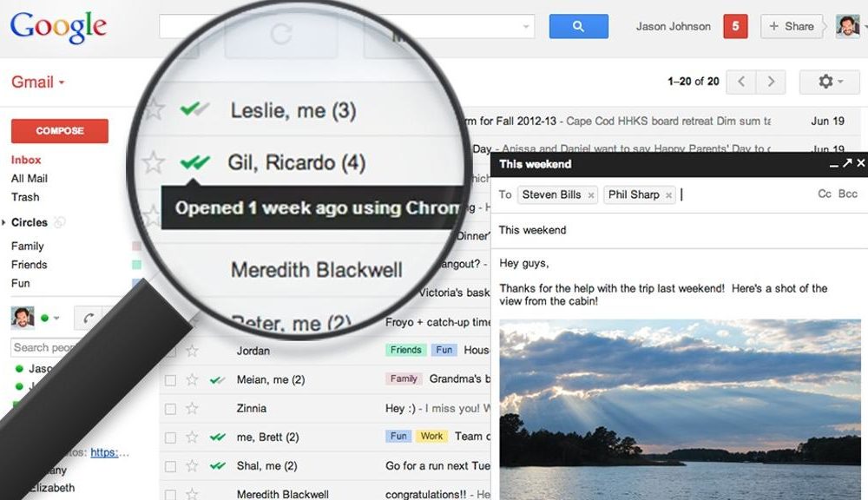The height and width of the screenshot is (500, 868).
Task: Open the Inbox folder
Action: (x=26, y=160)
